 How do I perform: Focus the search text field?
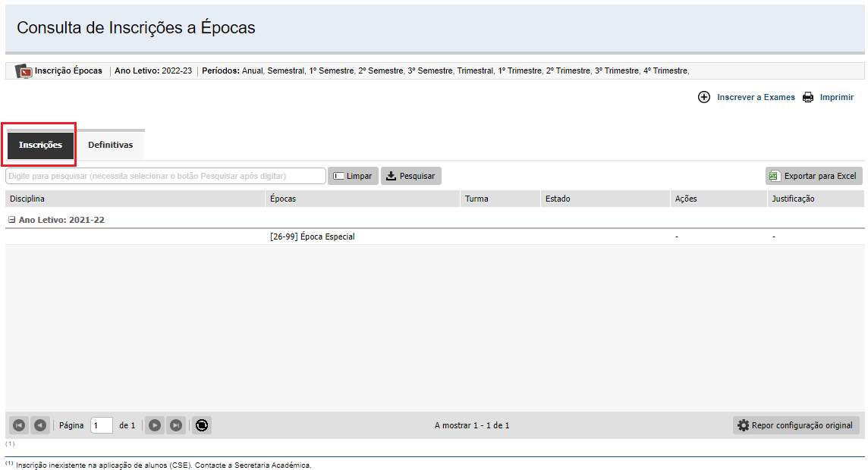(165, 176)
